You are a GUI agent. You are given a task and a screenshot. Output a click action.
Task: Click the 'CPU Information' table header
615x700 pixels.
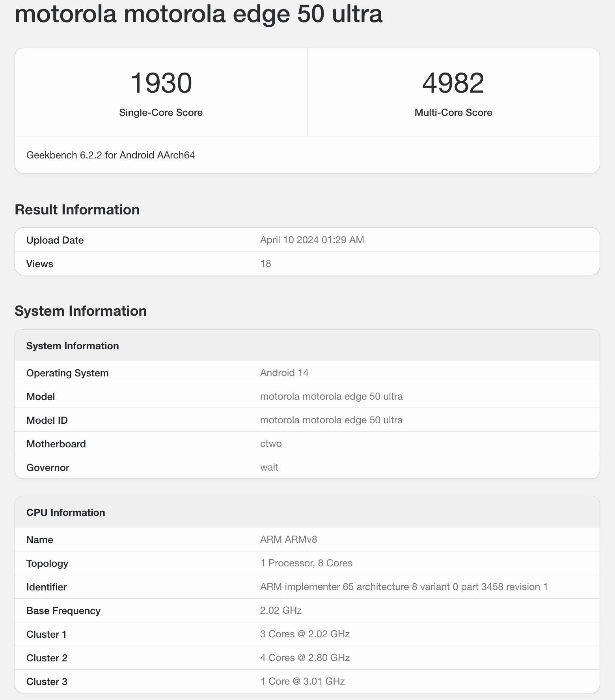click(65, 512)
